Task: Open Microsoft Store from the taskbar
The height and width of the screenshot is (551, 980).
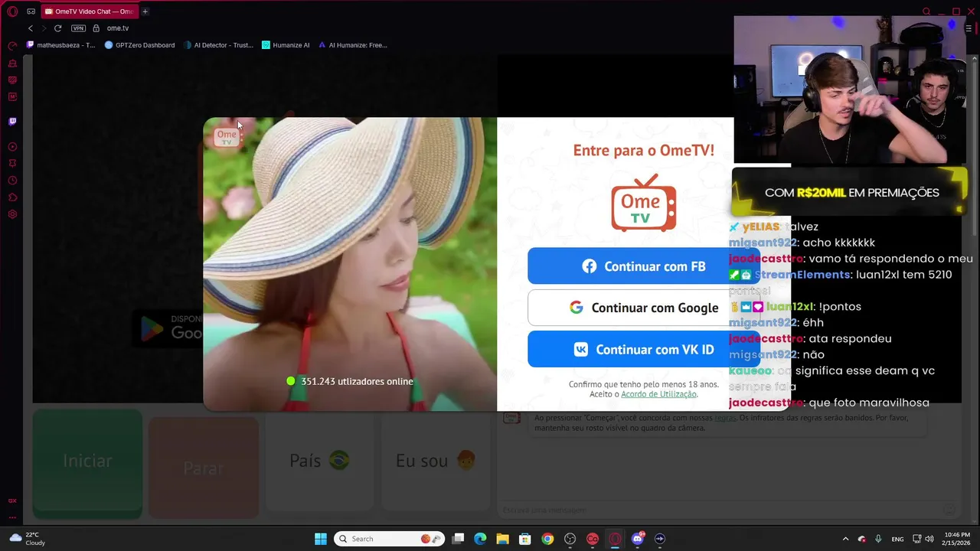Action: pos(524,539)
